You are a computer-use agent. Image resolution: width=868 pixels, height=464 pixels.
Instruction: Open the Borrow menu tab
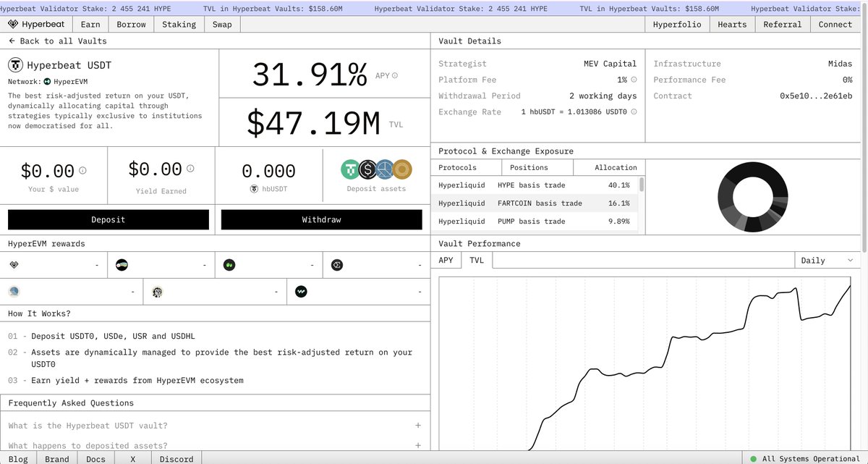(x=131, y=24)
